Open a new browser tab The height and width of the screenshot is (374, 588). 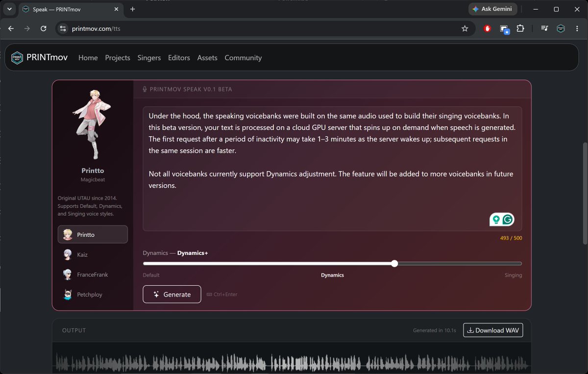coord(132,9)
